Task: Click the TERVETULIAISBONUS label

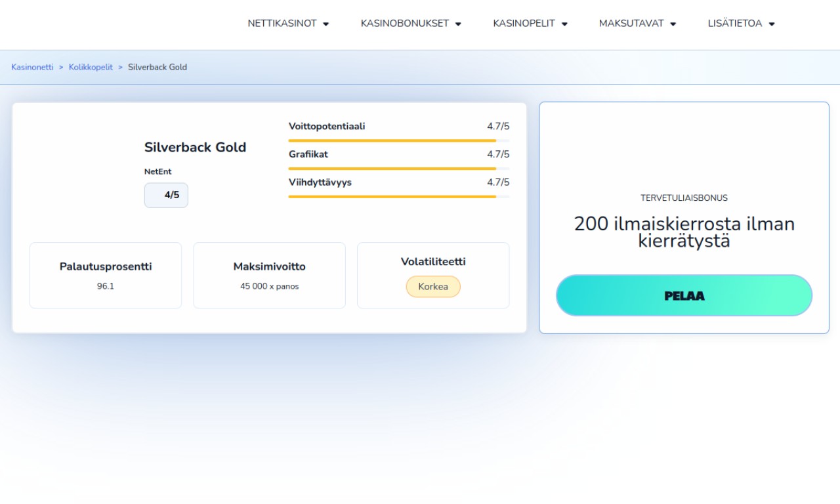Action: [684, 198]
